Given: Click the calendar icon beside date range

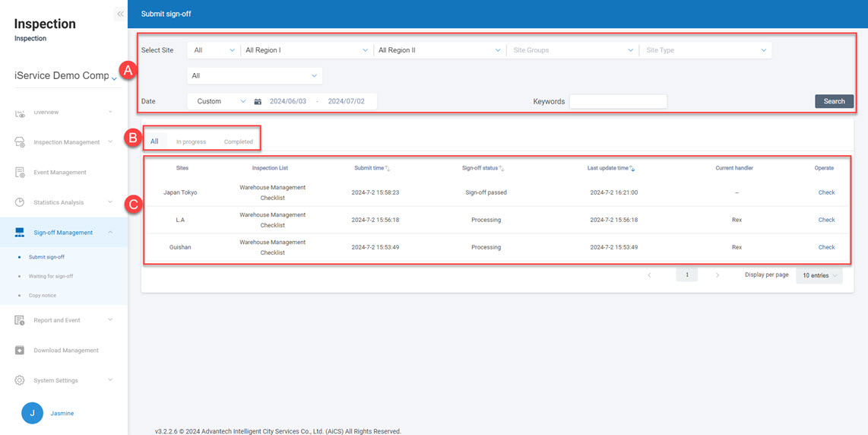Looking at the screenshot, I should 258,101.
